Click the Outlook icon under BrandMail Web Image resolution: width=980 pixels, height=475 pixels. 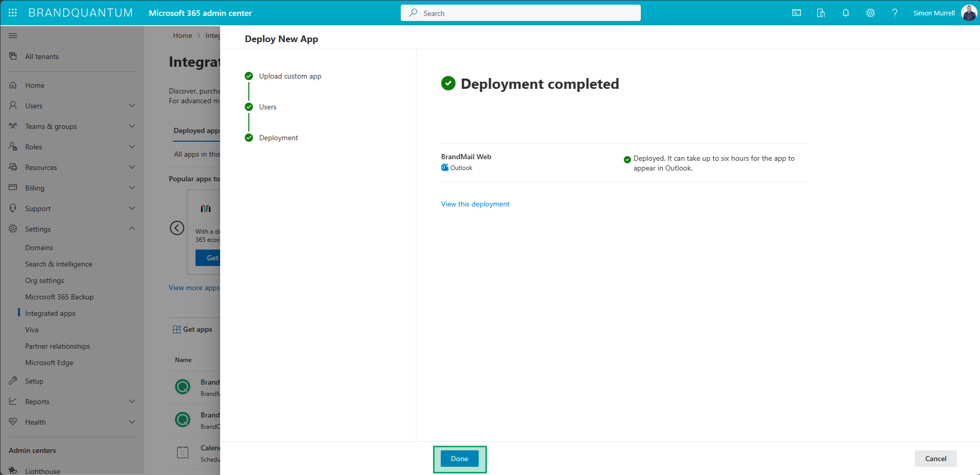point(445,168)
